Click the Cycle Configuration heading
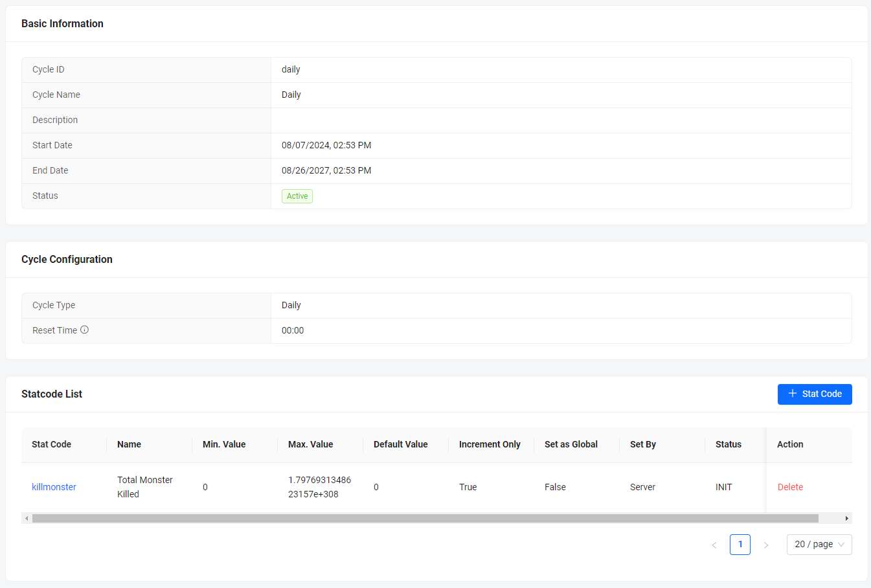Image resolution: width=871 pixels, height=588 pixels. [67, 259]
